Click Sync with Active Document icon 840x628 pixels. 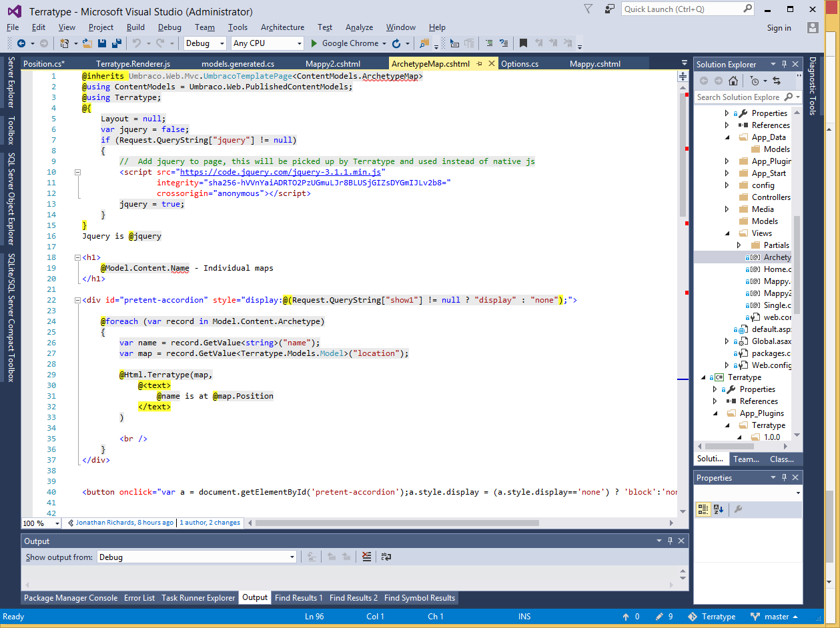(777, 81)
